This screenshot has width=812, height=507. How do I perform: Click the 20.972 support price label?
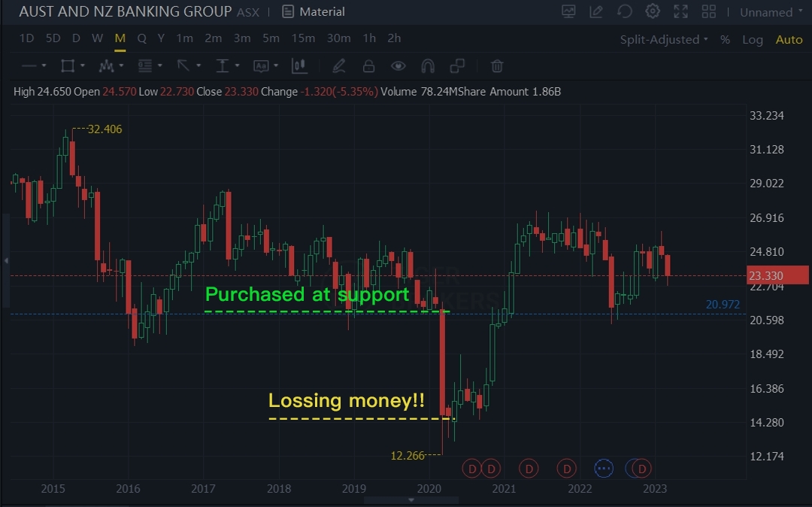[x=723, y=305]
